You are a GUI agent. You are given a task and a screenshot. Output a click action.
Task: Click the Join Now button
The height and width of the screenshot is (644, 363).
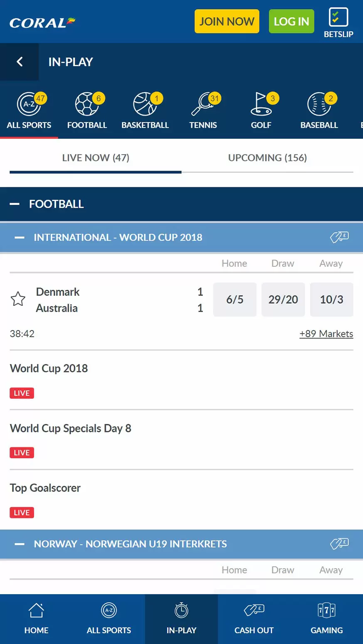tap(227, 21)
